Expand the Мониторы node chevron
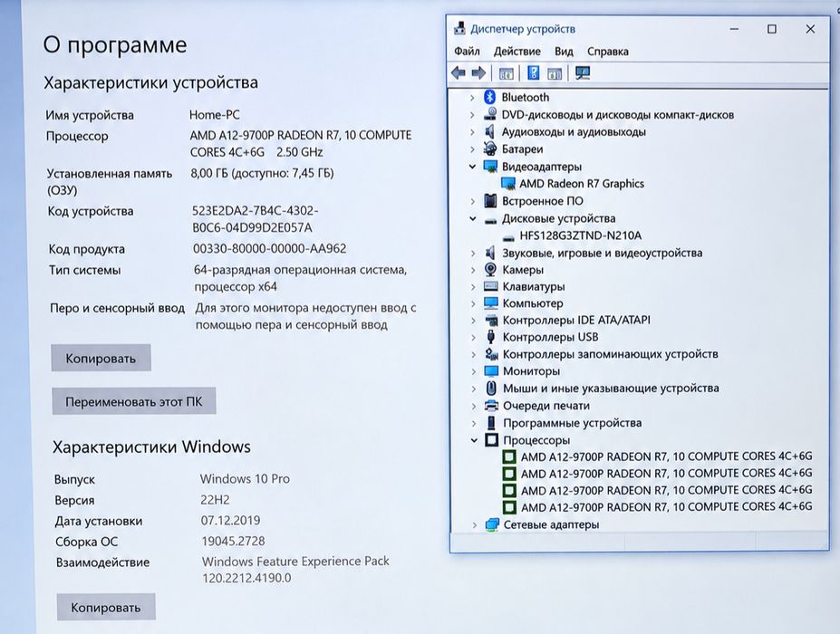 pyautogui.click(x=474, y=371)
